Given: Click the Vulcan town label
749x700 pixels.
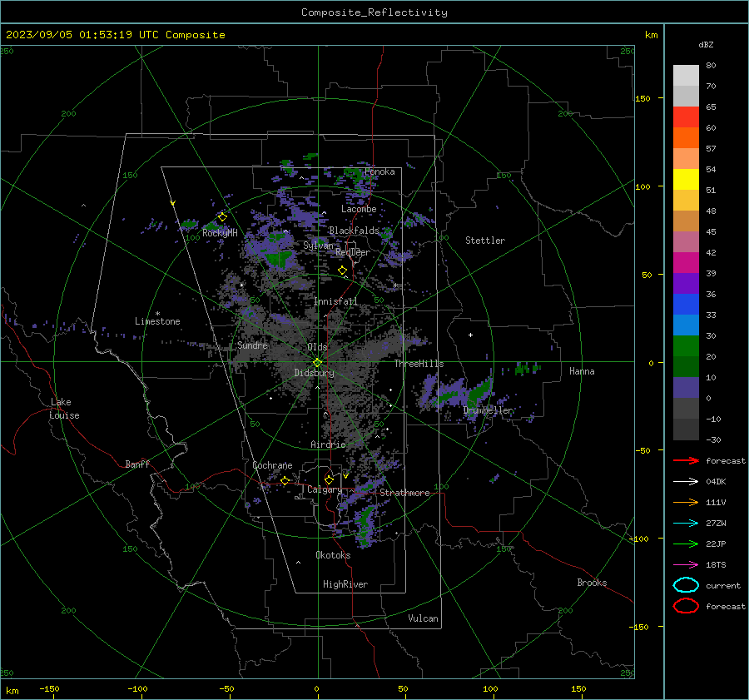Looking at the screenshot, I should [x=423, y=618].
